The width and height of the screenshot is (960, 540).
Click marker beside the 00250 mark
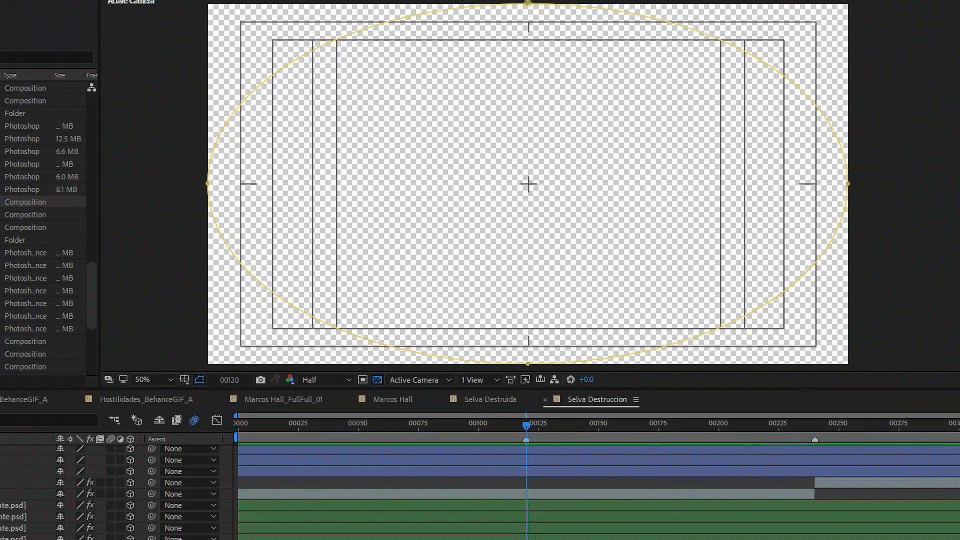pos(814,439)
